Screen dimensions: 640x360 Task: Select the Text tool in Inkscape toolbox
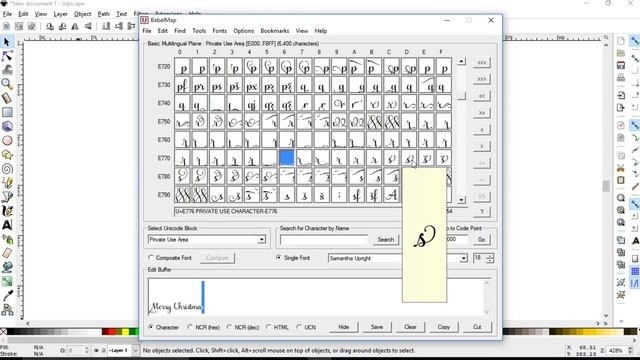pyautogui.click(x=7, y=225)
